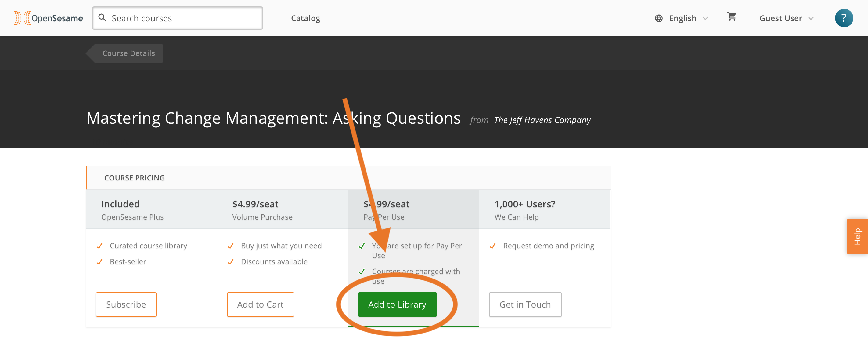Select the 1,000+ Users? pricing header
Screen dimensions: 868x339
[545, 209]
